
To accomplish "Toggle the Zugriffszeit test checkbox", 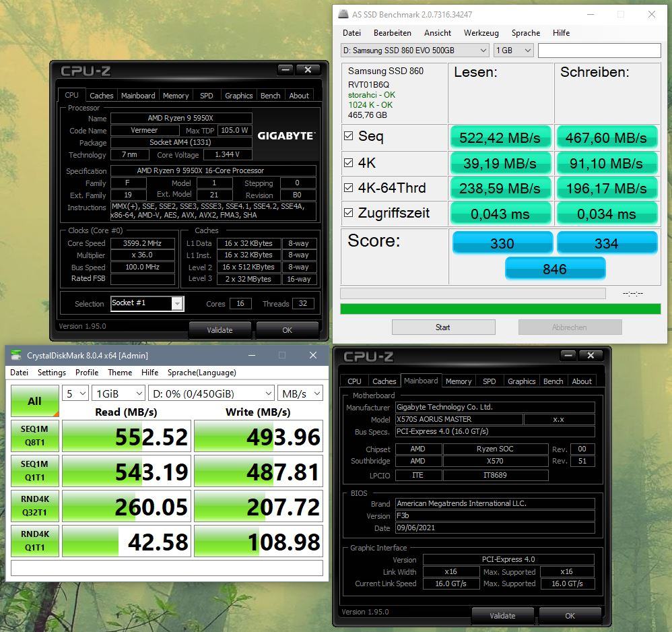I will (348, 213).
